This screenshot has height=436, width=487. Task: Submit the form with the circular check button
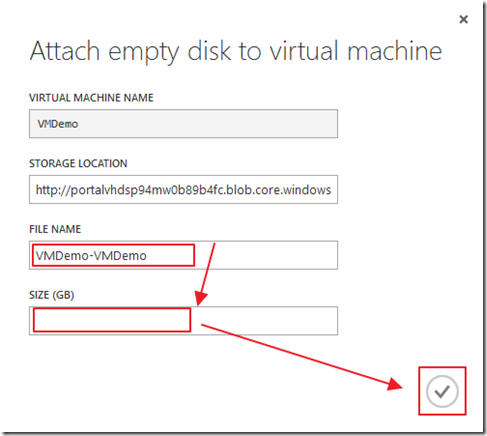[x=442, y=391]
